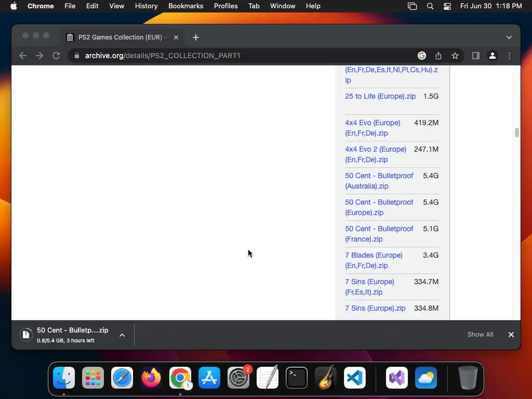Viewport: 532px width, 399px height.
Task: Open the Profiles menu
Action: pyautogui.click(x=225, y=6)
